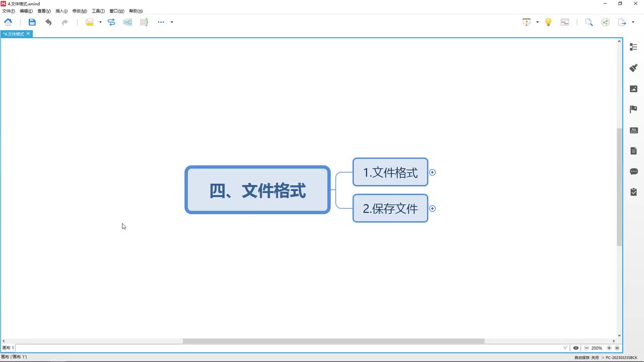Select the 2.保存文件 subtopic
The height and width of the screenshot is (362, 644).
coord(390,208)
